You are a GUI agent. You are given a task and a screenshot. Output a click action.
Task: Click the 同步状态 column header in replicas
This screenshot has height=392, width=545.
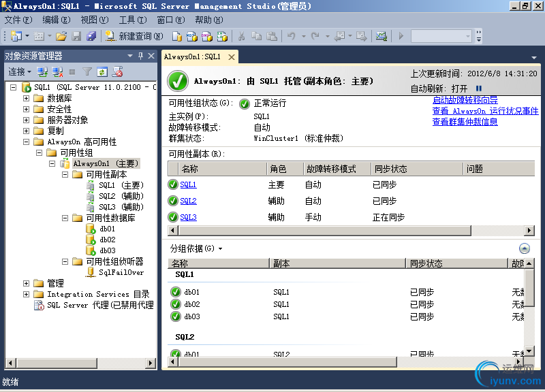(x=417, y=169)
